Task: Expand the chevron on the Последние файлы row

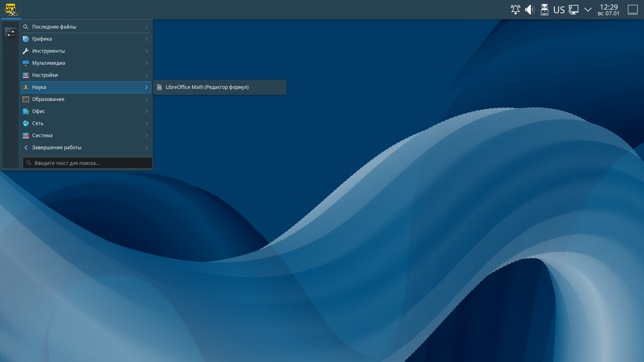Action: (147, 27)
